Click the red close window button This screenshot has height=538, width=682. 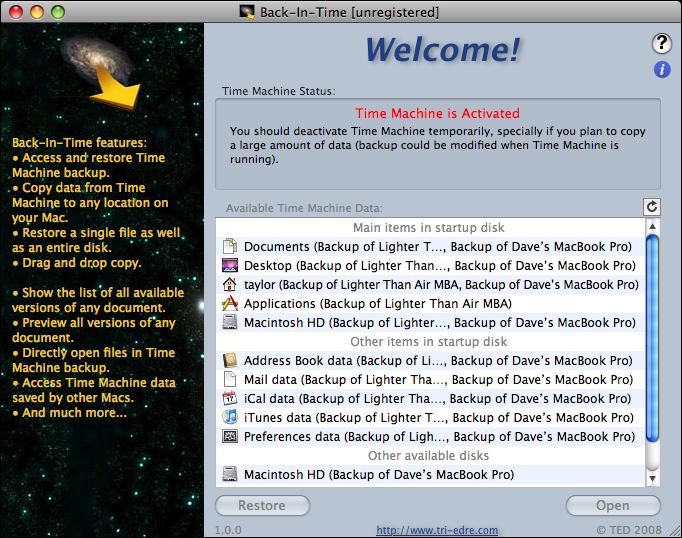click(16, 12)
